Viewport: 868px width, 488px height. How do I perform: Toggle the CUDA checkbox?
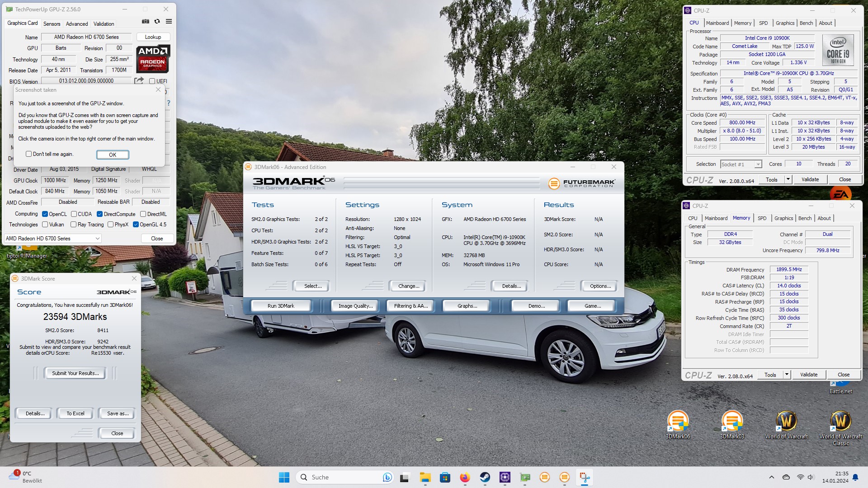coord(73,214)
